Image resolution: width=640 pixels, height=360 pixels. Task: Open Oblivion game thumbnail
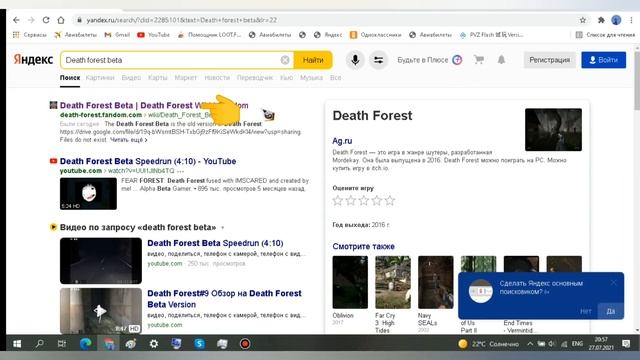350,282
